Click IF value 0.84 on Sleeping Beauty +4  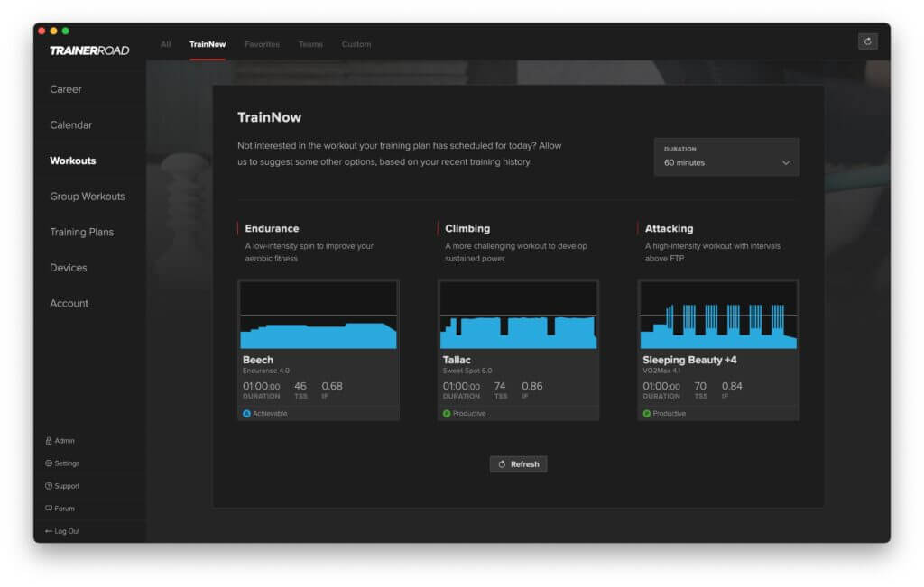pos(732,386)
